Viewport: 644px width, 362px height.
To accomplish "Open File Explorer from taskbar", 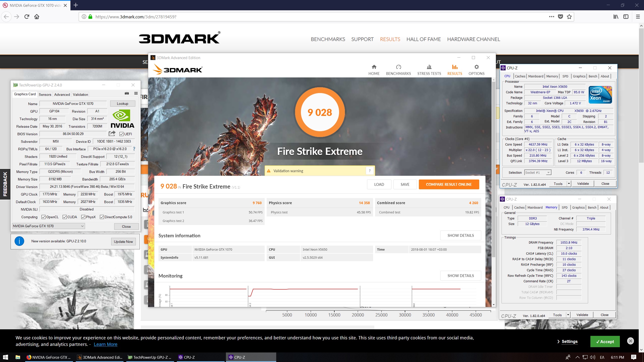I will pos(18,357).
